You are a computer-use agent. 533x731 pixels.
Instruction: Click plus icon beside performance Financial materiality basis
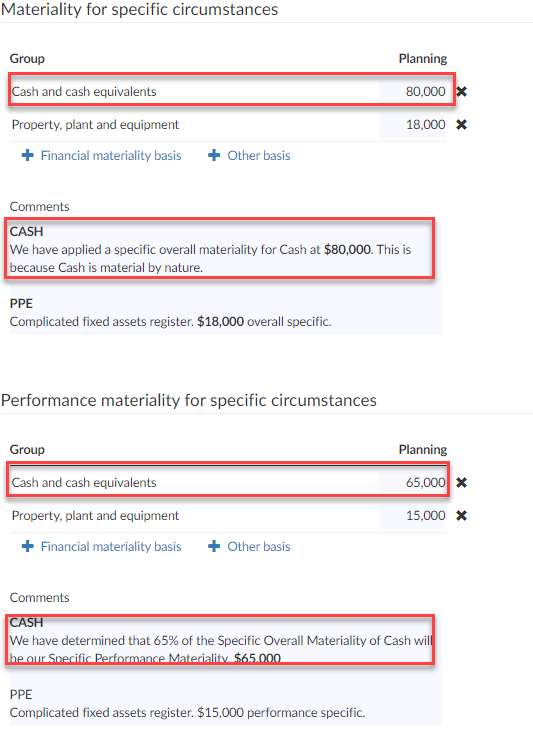click(28, 546)
